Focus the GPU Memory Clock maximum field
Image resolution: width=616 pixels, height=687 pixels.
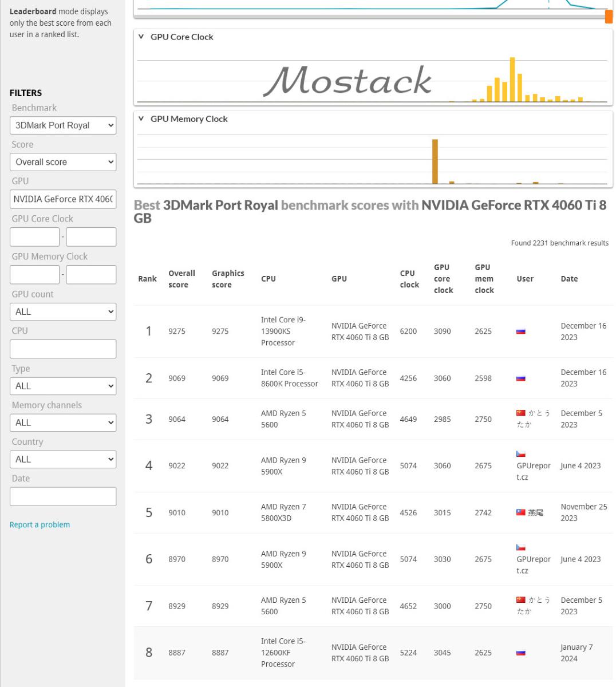coord(91,275)
